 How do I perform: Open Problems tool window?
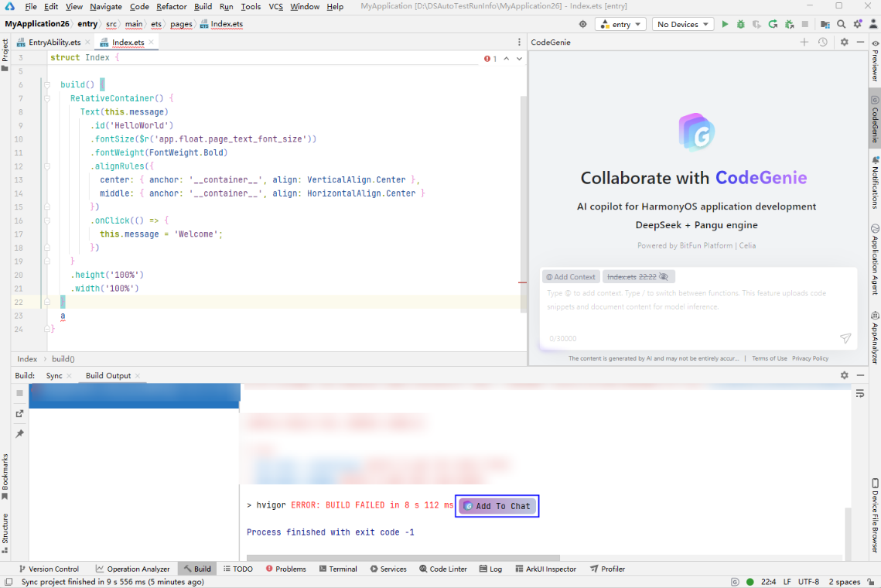[285, 569]
